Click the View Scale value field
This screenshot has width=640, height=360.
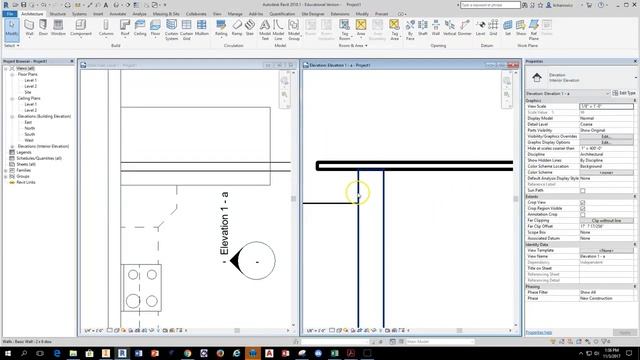(606, 106)
